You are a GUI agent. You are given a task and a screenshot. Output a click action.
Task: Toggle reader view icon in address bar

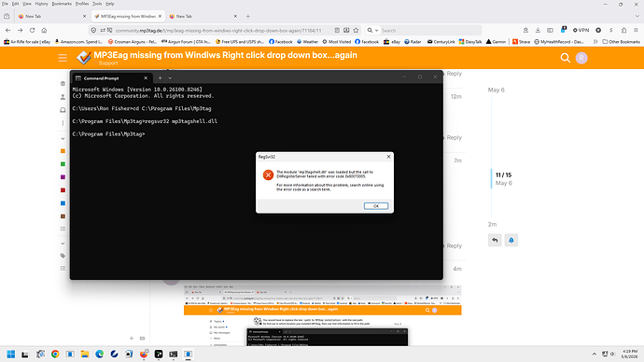tap(337, 30)
